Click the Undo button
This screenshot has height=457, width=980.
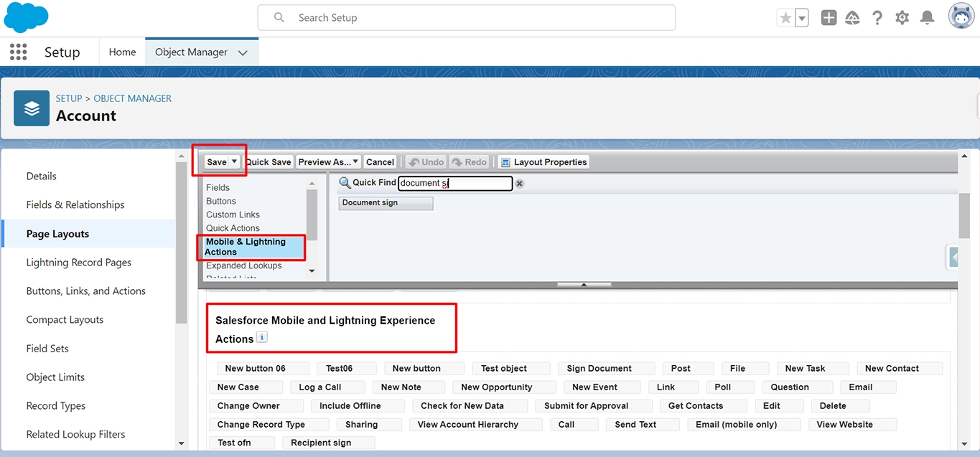click(426, 162)
